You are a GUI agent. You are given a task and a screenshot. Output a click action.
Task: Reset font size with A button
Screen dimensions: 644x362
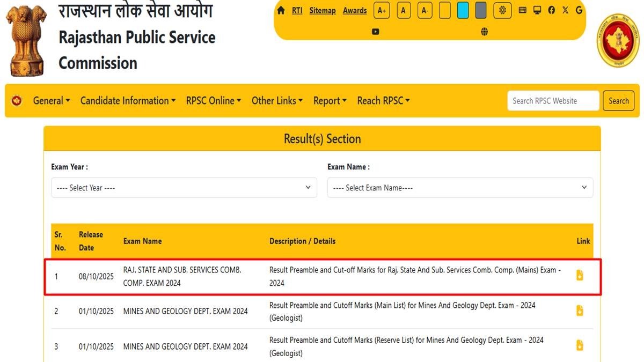(x=404, y=10)
